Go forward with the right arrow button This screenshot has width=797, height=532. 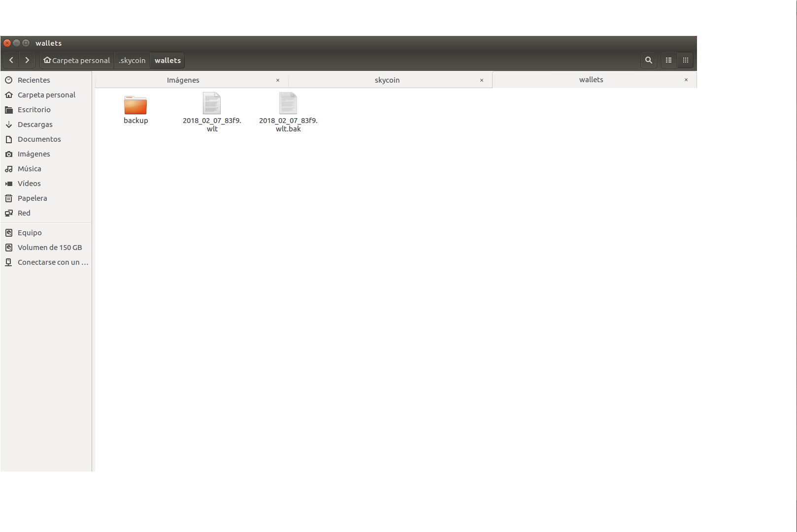pyautogui.click(x=27, y=60)
